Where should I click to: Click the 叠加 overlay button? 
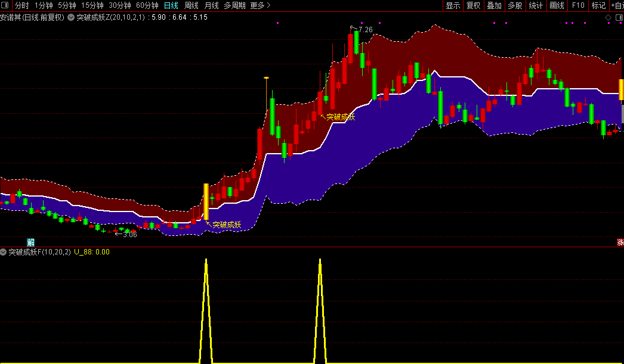tap(495, 5)
